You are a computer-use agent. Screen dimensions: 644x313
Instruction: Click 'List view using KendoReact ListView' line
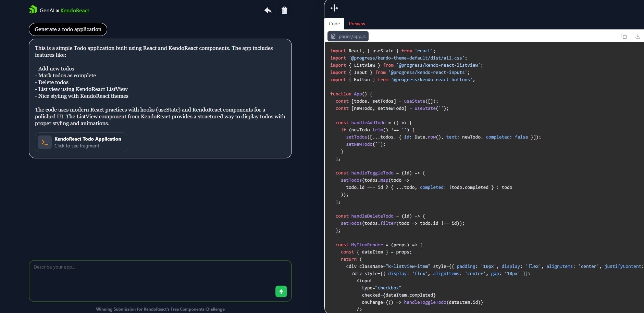click(81, 89)
